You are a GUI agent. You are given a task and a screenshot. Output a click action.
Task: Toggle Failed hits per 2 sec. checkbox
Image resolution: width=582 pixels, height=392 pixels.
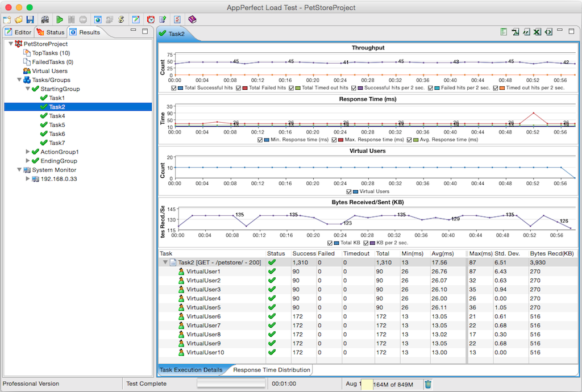pos(431,88)
